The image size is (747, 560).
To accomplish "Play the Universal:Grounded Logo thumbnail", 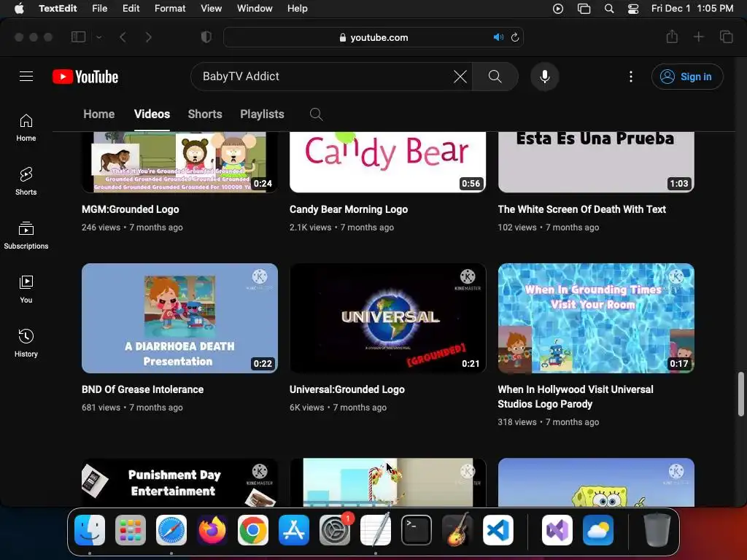I will click(388, 318).
